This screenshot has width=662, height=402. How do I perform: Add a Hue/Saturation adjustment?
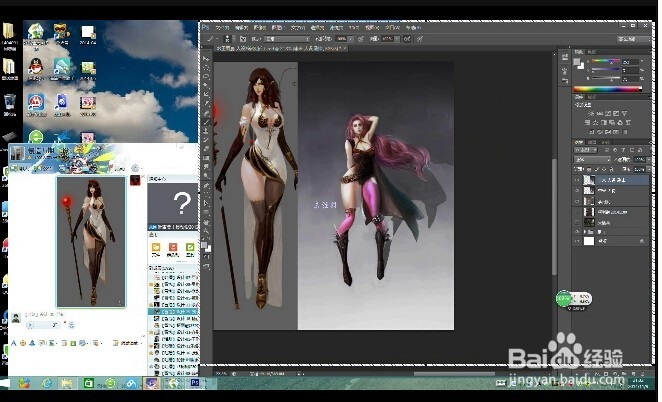[x=587, y=122]
